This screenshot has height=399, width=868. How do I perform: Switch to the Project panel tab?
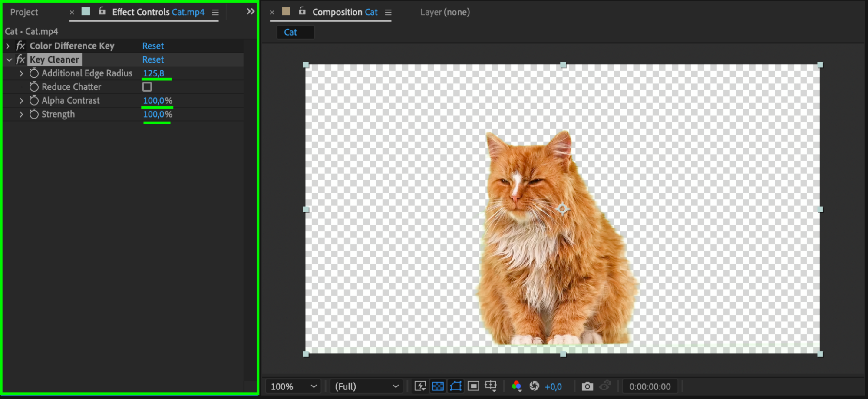pyautogui.click(x=24, y=12)
